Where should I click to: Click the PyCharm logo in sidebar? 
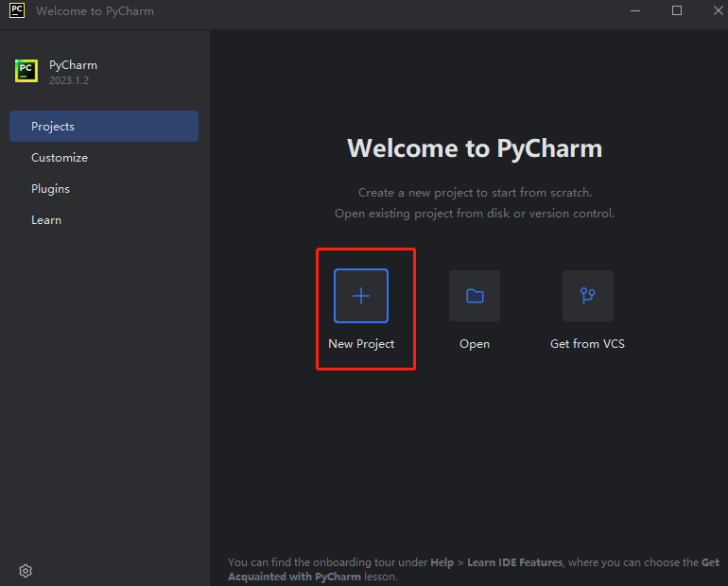click(26, 71)
